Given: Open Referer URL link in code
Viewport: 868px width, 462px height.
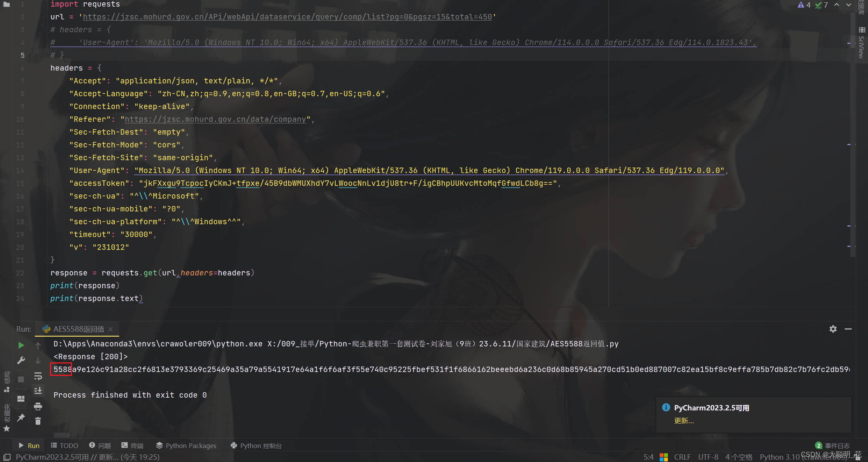Looking at the screenshot, I should click(215, 119).
